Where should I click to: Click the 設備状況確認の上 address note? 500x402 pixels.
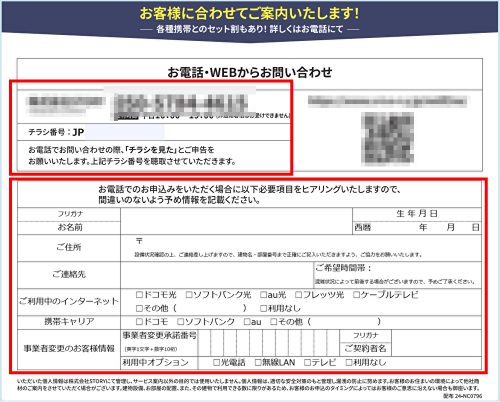point(278,255)
